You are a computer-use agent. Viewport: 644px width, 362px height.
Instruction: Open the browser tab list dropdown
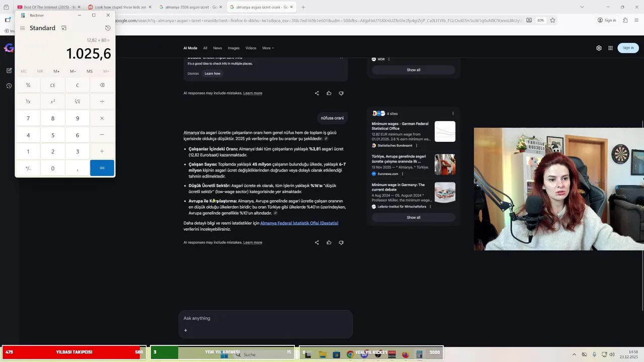click(x=582, y=7)
